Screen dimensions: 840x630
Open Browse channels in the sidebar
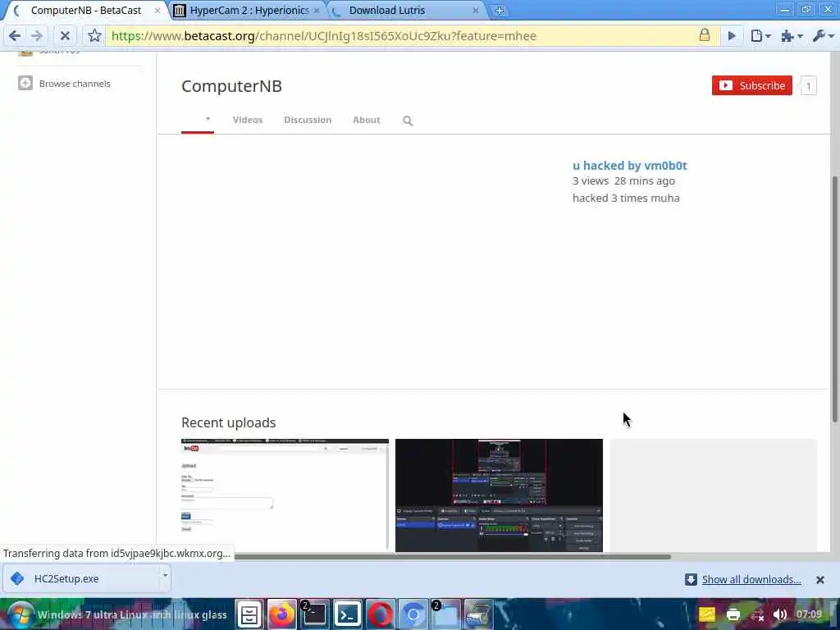(x=75, y=84)
